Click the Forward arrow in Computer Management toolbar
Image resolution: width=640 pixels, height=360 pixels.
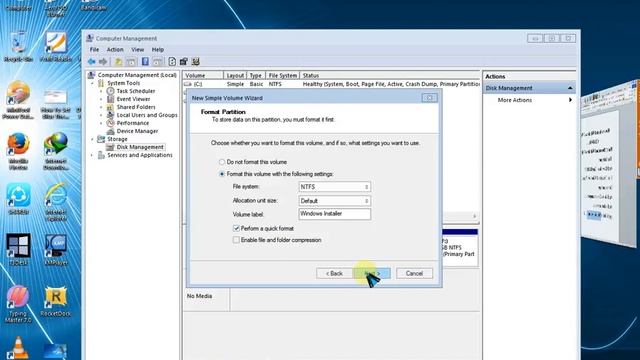103,62
